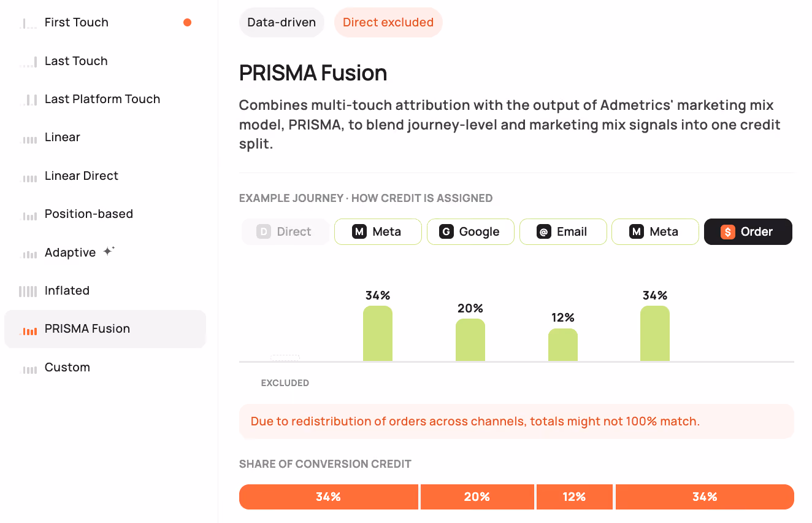Click the First Touch bar-chart icon

pos(29,23)
